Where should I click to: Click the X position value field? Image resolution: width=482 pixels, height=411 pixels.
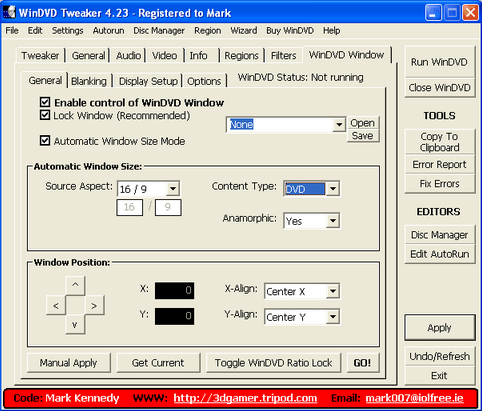click(174, 291)
